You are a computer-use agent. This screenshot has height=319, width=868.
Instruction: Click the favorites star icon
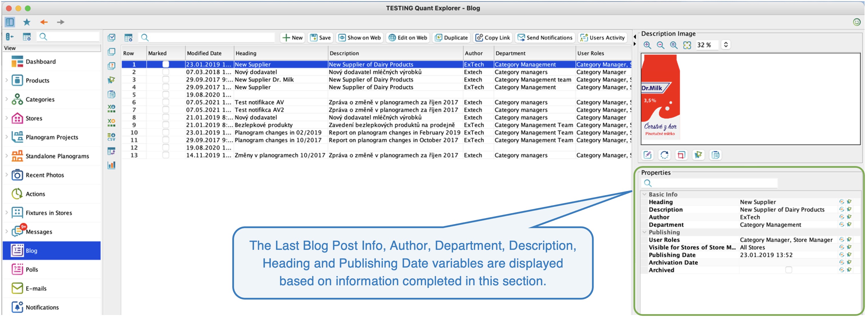(x=27, y=22)
